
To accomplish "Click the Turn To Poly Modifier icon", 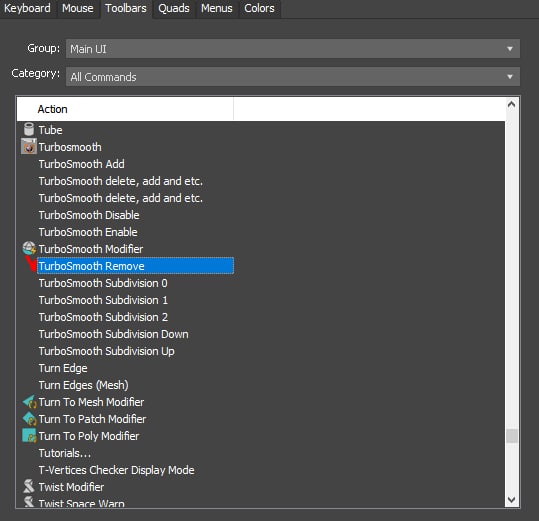I will click(x=29, y=435).
